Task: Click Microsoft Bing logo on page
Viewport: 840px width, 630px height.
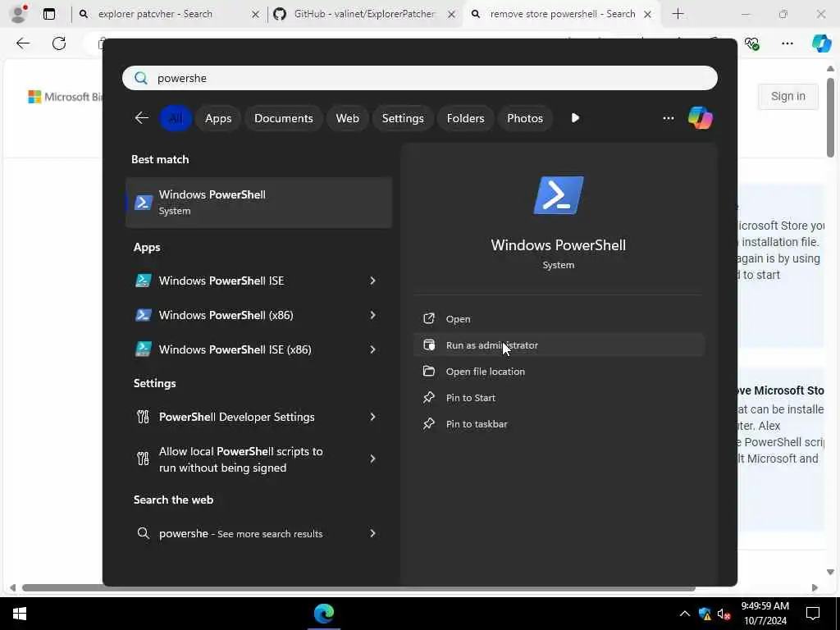Action: click(65, 97)
